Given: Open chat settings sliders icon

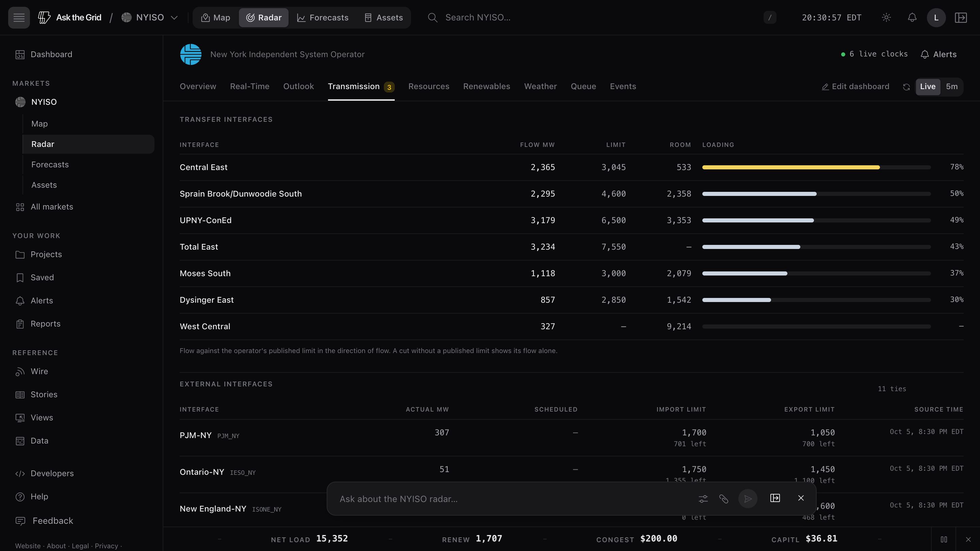Looking at the screenshot, I should (x=703, y=499).
